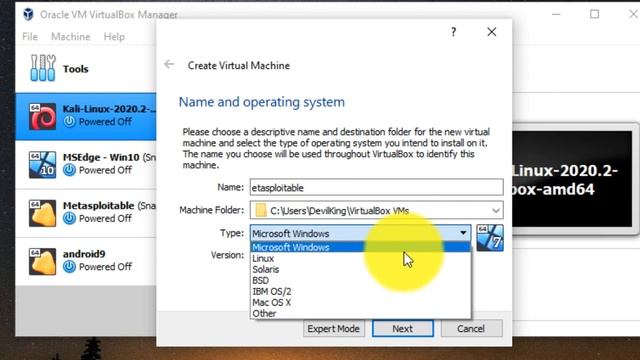Viewport: 640px width, 360px height.
Task: Click the Windows 7 OS type icon
Action: coord(490,238)
